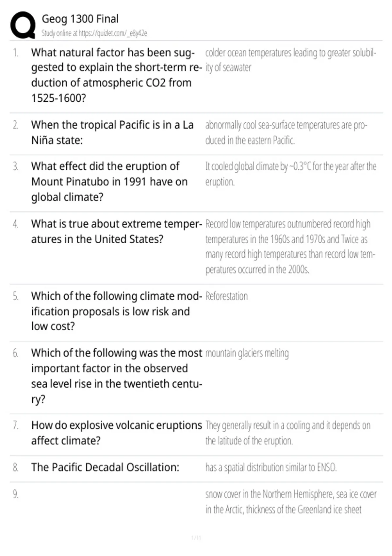Open the quizlet.com study online link

94,33
